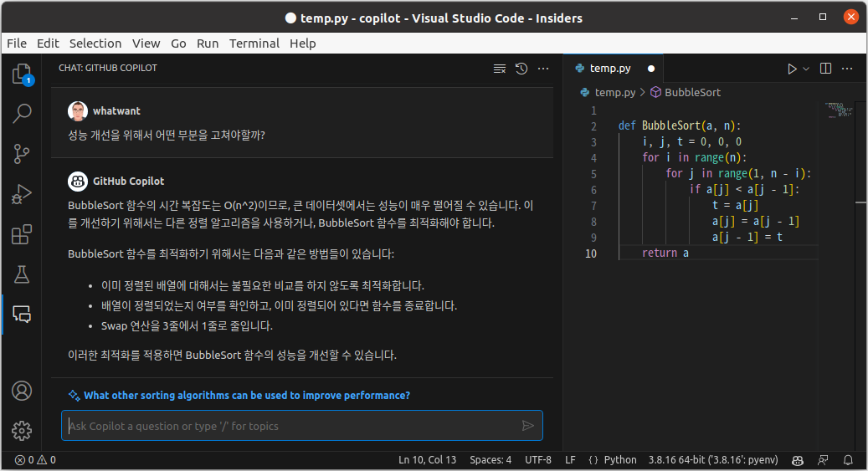Click the CHAT: GITHUB COPILOT panel title
Screen dimensions: 868x471
coord(108,68)
